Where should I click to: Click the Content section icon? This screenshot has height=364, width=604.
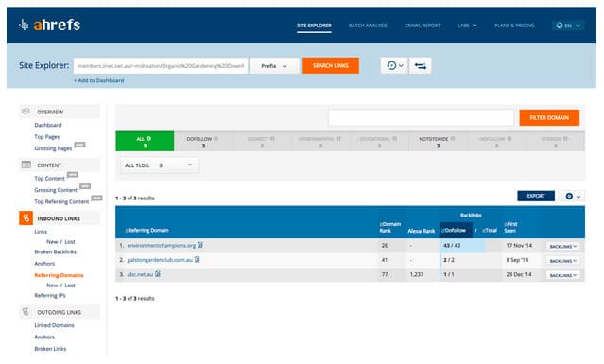[26, 165]
